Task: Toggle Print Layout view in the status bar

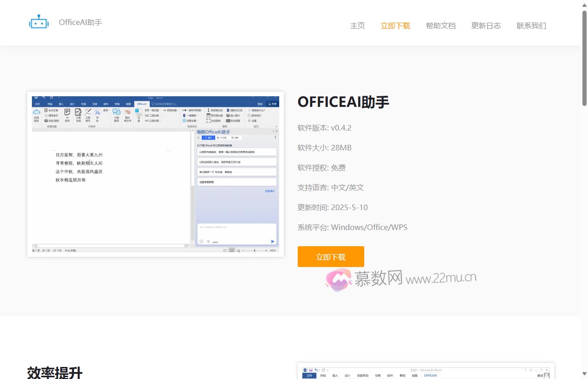Action: coord(232,249)
